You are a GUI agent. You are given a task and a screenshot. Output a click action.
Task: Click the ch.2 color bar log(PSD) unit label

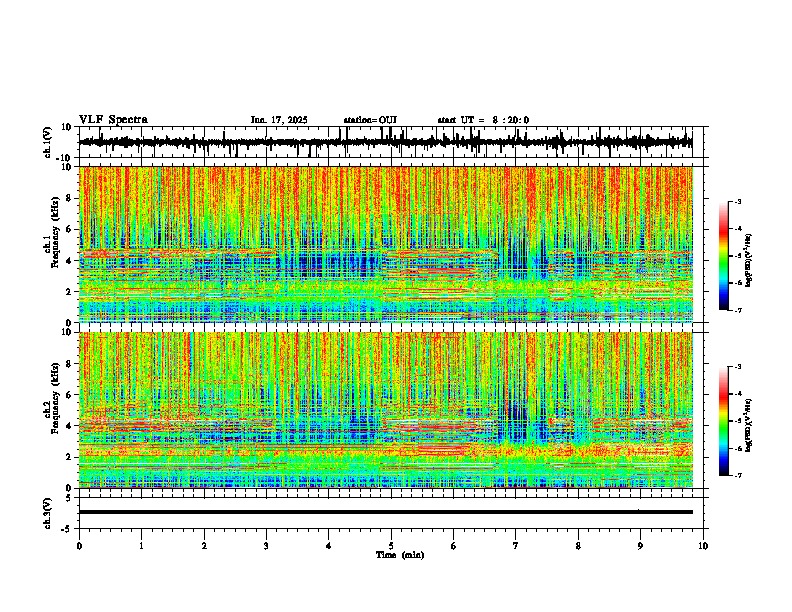pos(749,426)
